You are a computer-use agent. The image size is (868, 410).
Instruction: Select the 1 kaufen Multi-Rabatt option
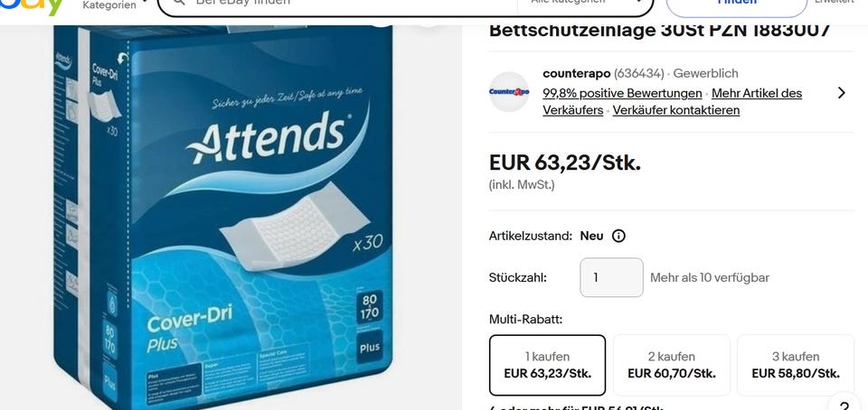[547, 365]
